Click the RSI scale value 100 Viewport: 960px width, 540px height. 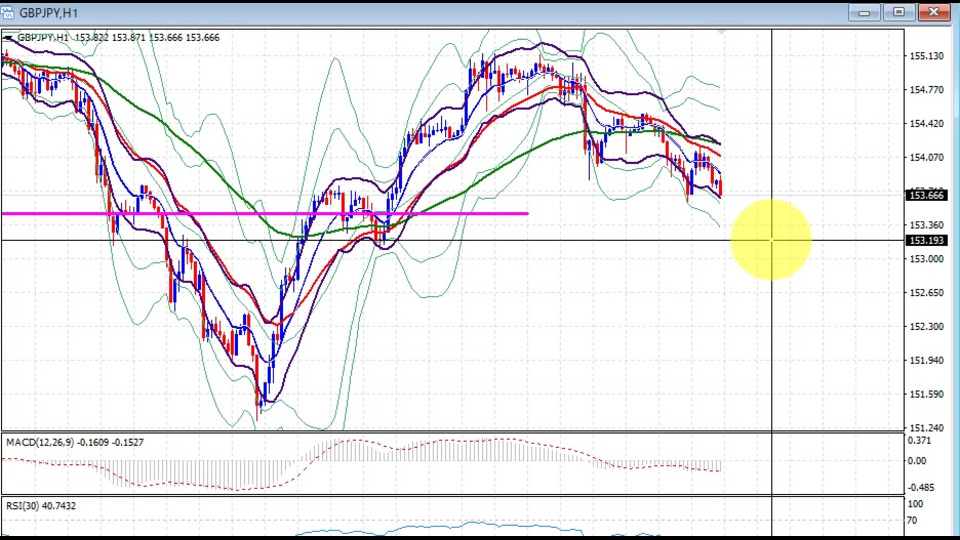click(x=915, y=504)
